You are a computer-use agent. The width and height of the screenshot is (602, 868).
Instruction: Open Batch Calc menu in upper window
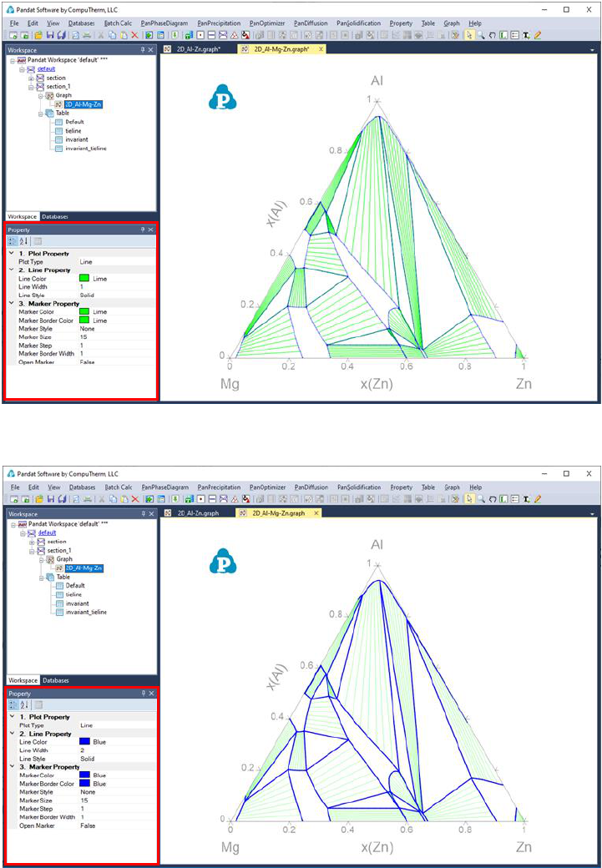click(118, 23)
